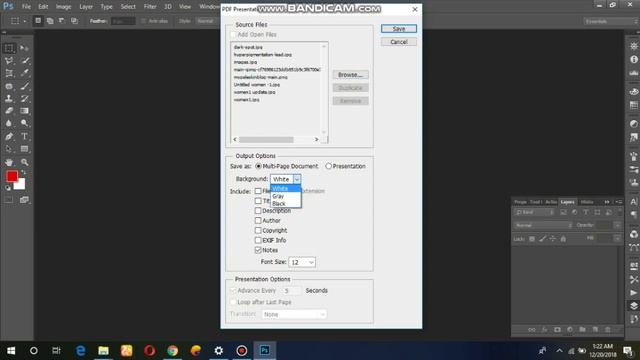Image resolution: width=640 pixels, height=360 pixels.
Task: Select the Quick Selection tool
Action: coord(24,61)
